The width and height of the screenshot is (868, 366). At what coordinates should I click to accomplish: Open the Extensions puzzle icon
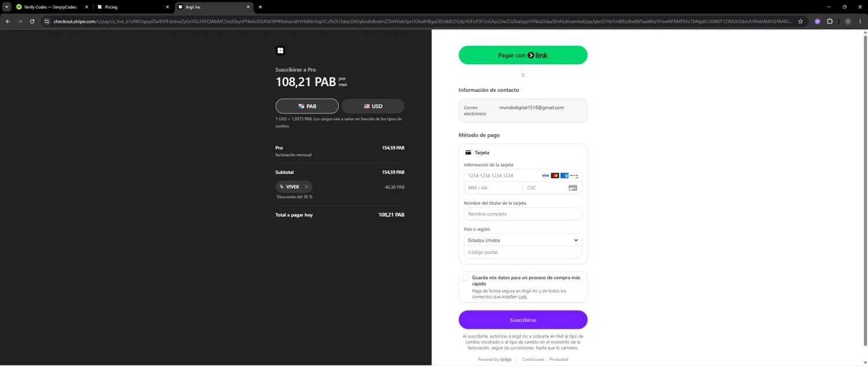click(x=830, y=21)
